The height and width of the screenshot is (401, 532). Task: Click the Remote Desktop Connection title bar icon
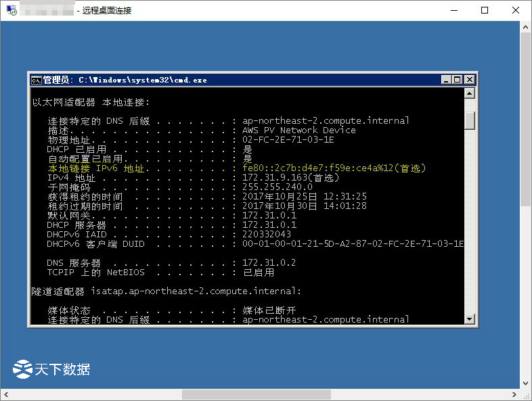point(9,10)
